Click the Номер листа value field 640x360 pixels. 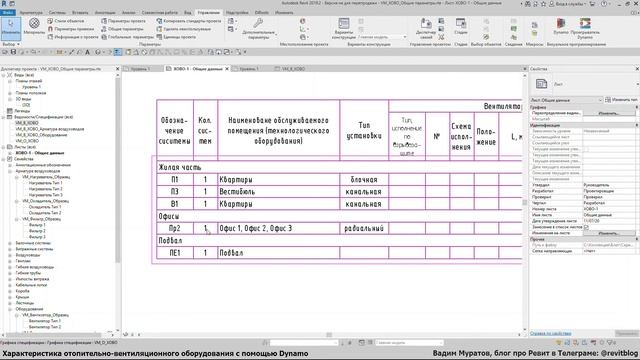tap(609, 209)
